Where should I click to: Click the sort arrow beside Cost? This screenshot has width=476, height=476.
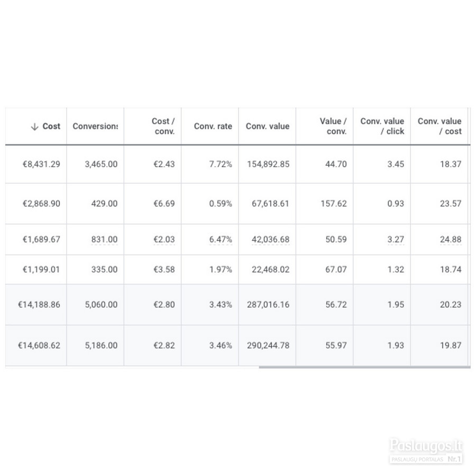pyautogui.click(x=34, y=126)
